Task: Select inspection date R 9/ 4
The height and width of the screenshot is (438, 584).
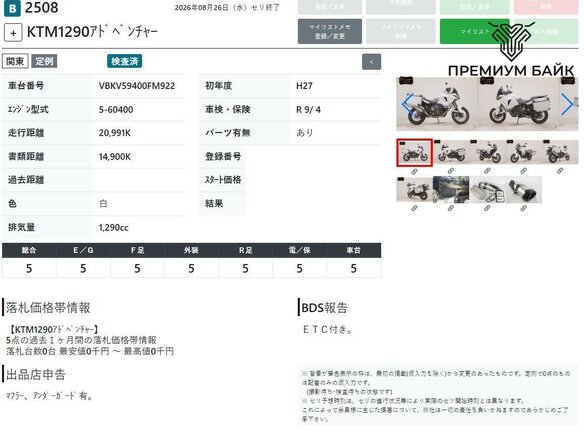Action: [308, 110]
